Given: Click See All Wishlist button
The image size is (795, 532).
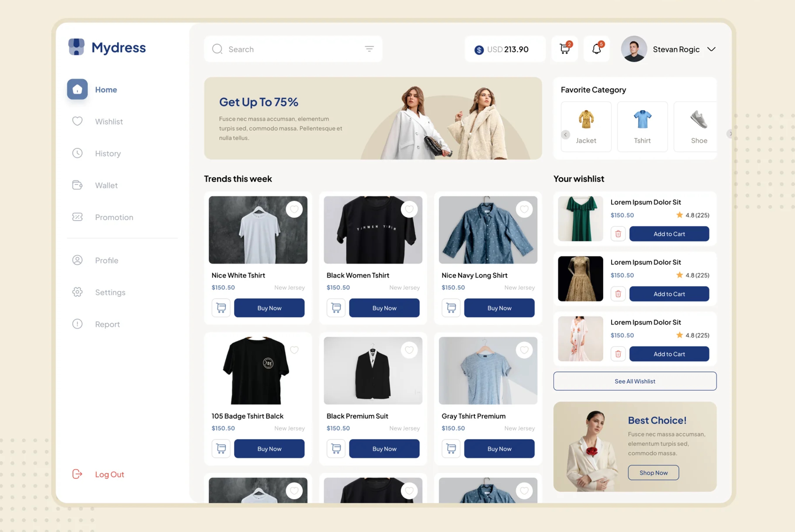Looking at the screenshot, I should (635, 381).
